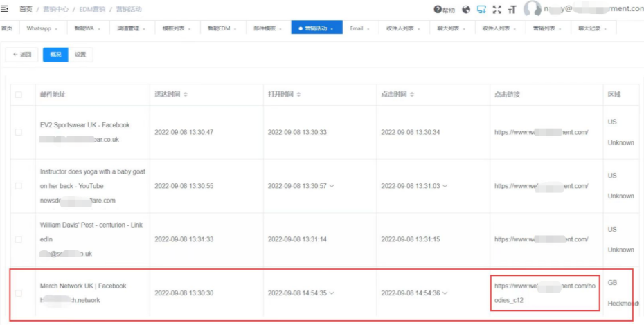Click the GB region value
644x325 pixels.
coord(612,283)
